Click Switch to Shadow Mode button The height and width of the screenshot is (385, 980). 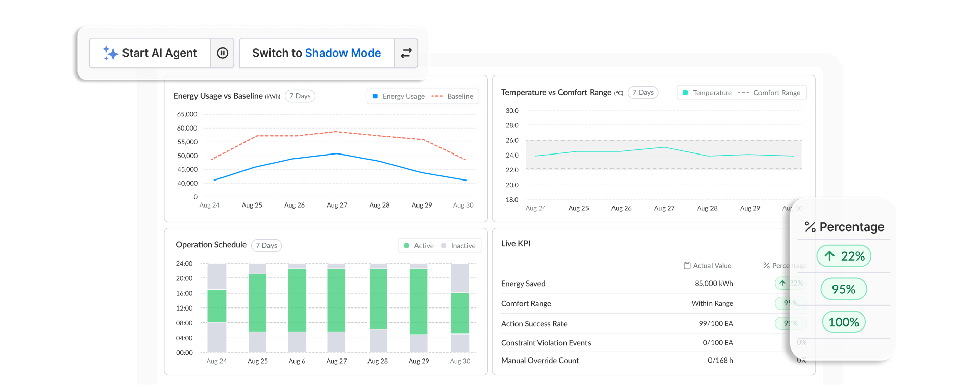(316, 53)
